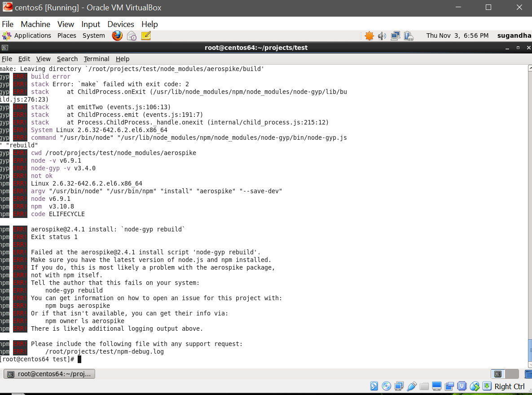Click 'cwd /root/projects/test/node_modules/aerospike' line
This screenshot has height=395, width=532.
click(113, 153)
